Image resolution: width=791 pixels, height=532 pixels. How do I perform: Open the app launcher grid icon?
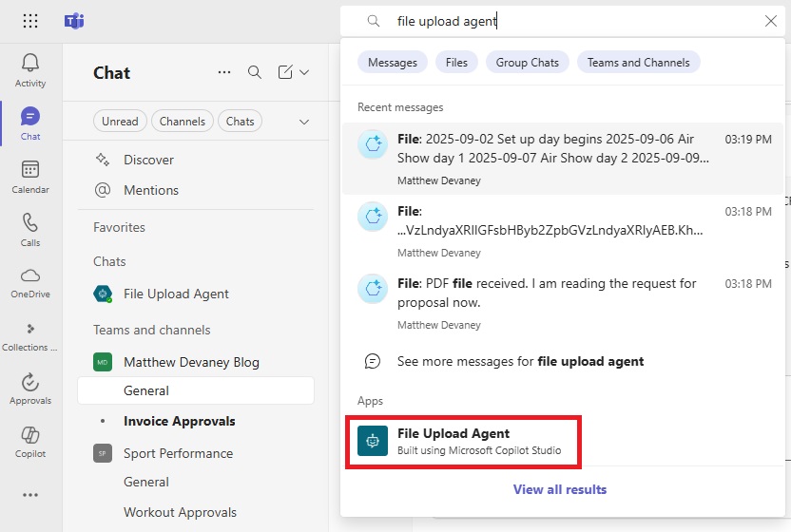[x=30, y=21]
